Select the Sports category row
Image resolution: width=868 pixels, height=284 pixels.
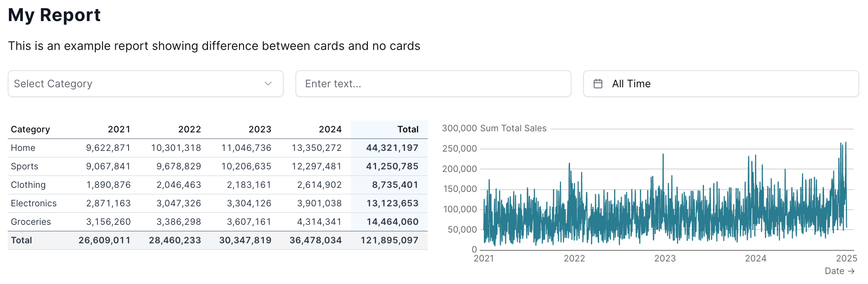[24, 166]
